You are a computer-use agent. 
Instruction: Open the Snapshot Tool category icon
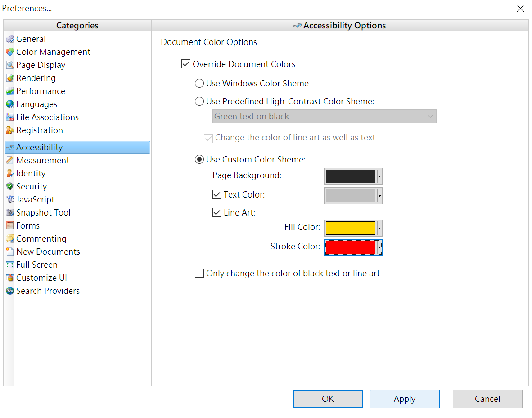point(10,212)
